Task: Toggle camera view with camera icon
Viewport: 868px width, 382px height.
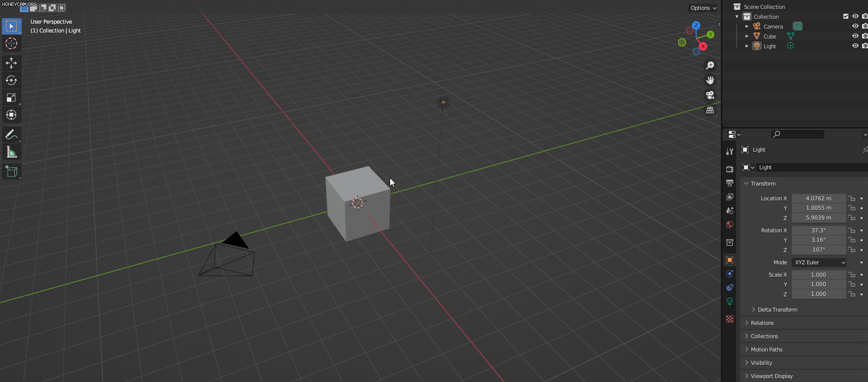Action: pos(710,95)
